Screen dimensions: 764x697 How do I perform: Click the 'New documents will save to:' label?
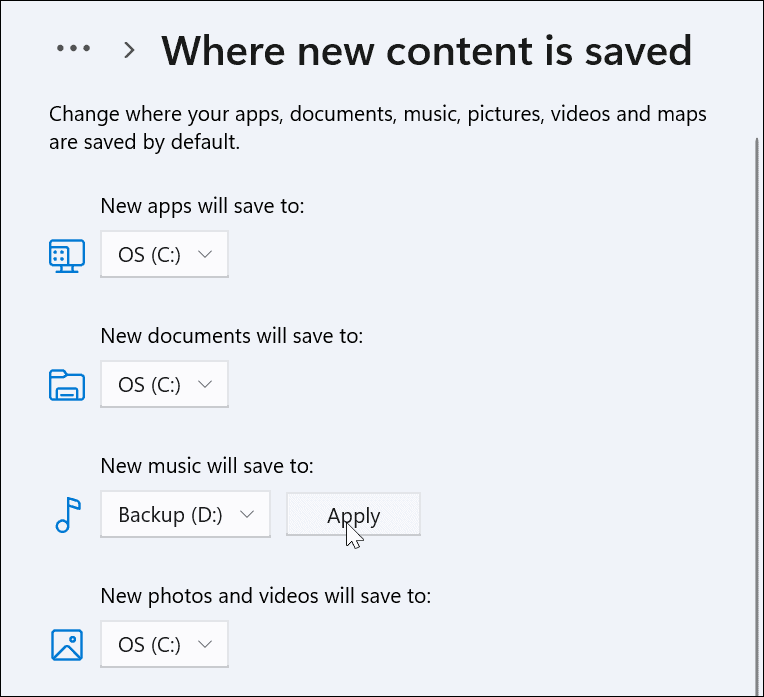232,336
